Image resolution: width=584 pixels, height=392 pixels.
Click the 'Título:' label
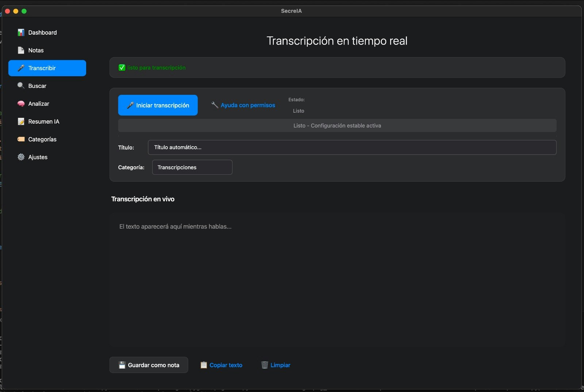coord(126,148)
